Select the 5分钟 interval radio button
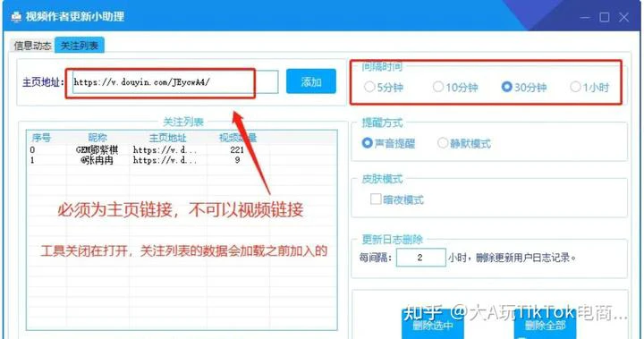 pyautogui.click(x=384, y=87)
